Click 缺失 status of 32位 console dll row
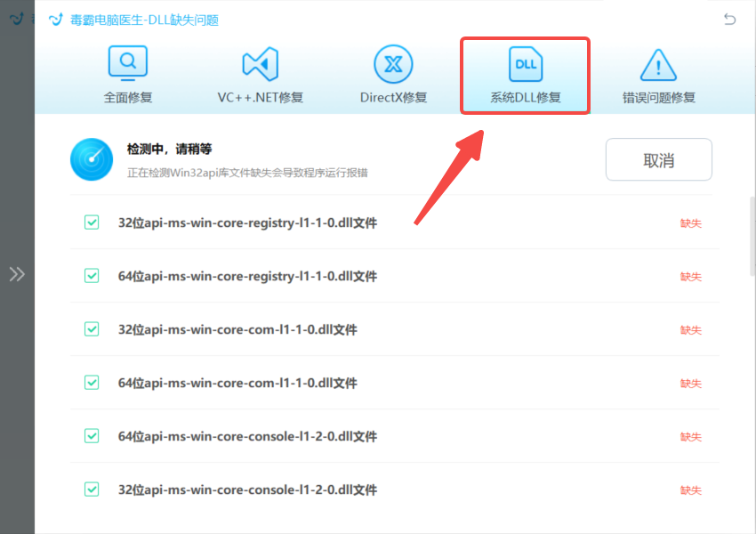Viewport: 756px width, 534px height. [x=690, y=490]
